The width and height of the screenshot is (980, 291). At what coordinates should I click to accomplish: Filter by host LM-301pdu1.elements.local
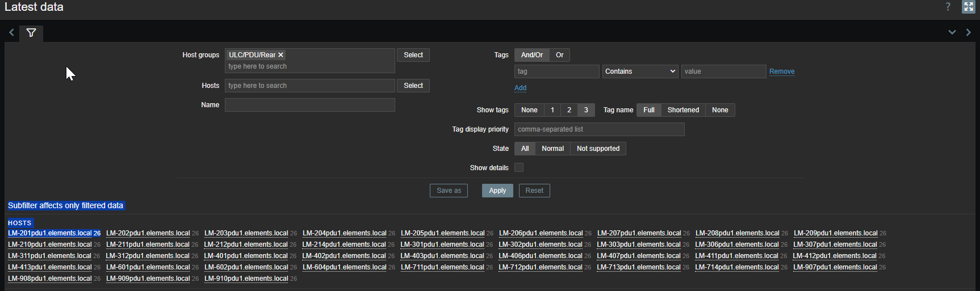click(x=442, y=244)
